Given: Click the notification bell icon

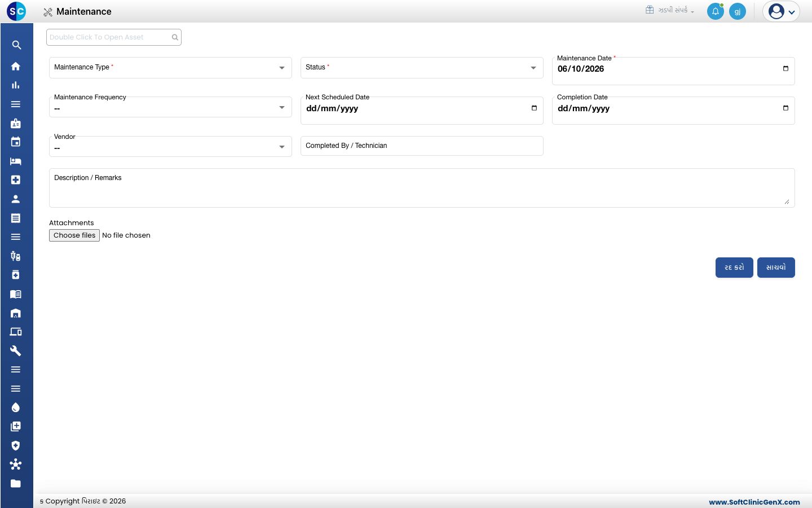Looking at the screenshot, I should tap(716, 11).
